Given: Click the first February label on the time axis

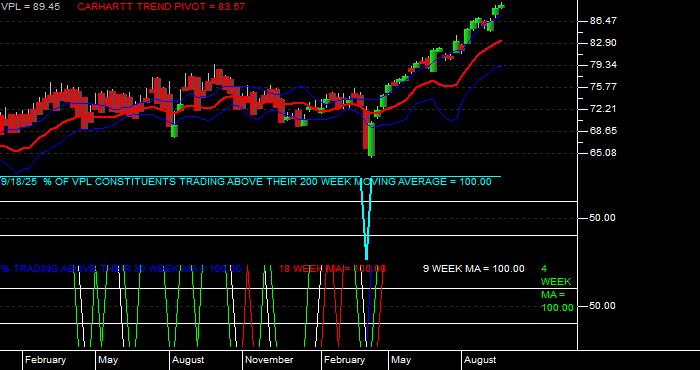Looking at the screenshot, I should click(x=46, y=360).
